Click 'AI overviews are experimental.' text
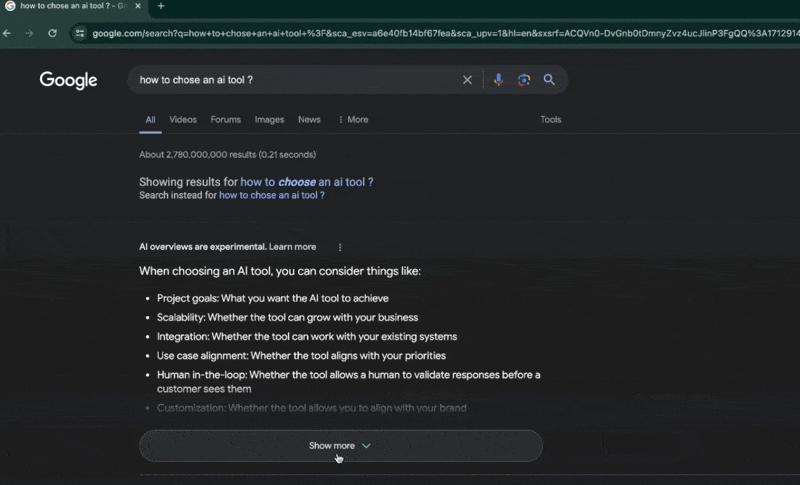The height and width of the screenshot is (485, 800). coord(203,247)
